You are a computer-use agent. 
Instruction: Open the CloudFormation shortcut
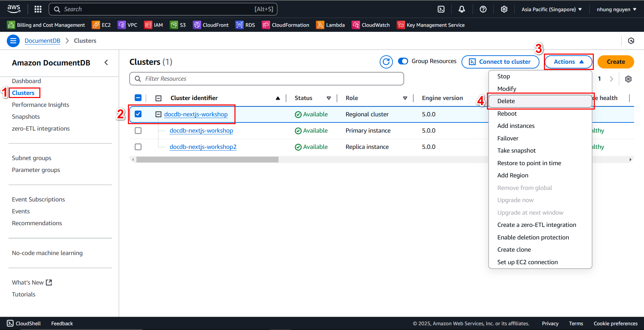pos(286,25)
